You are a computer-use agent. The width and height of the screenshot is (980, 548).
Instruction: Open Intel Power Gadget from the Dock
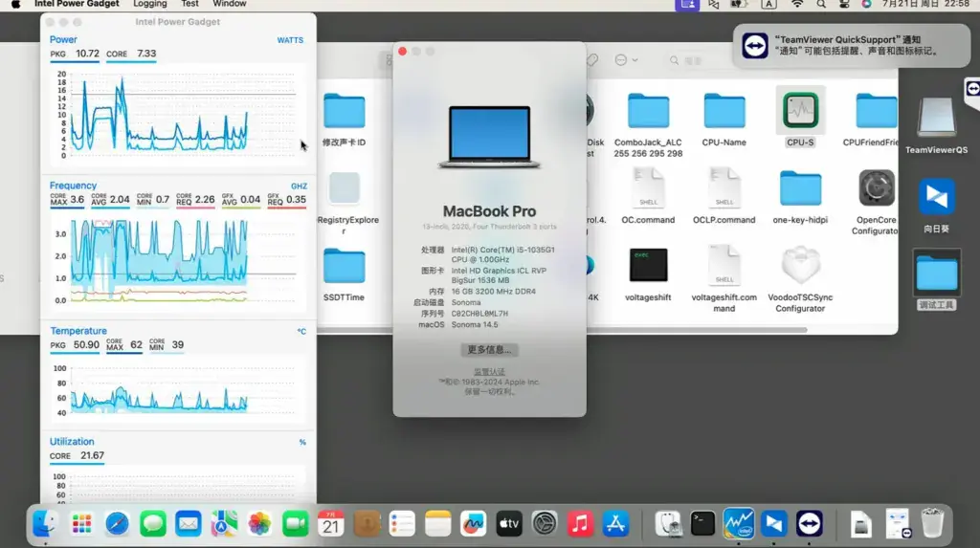[738, 524]
